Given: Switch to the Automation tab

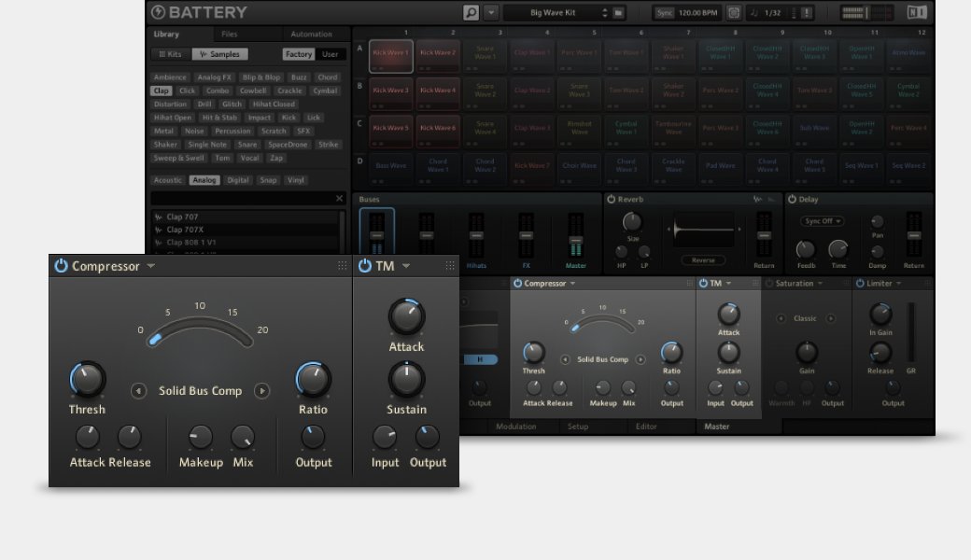Looking at the screenshot, I should (312, 35).
